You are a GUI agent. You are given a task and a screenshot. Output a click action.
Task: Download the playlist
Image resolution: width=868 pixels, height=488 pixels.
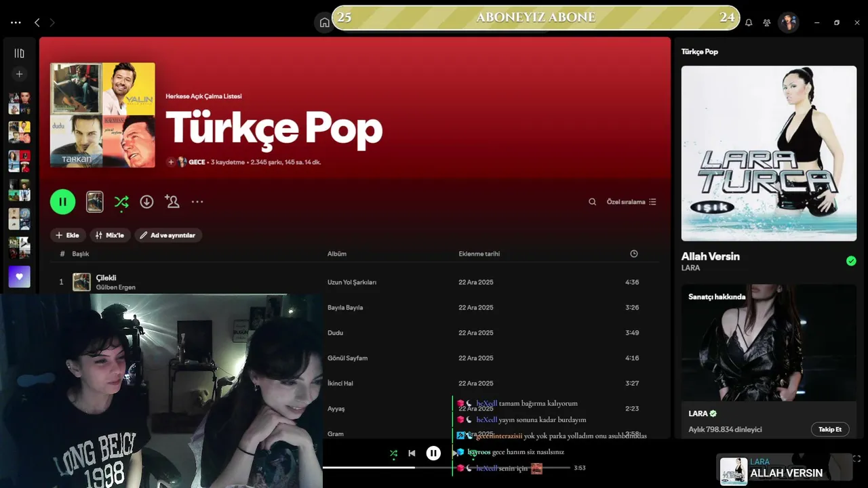click(x=146, y=201)
